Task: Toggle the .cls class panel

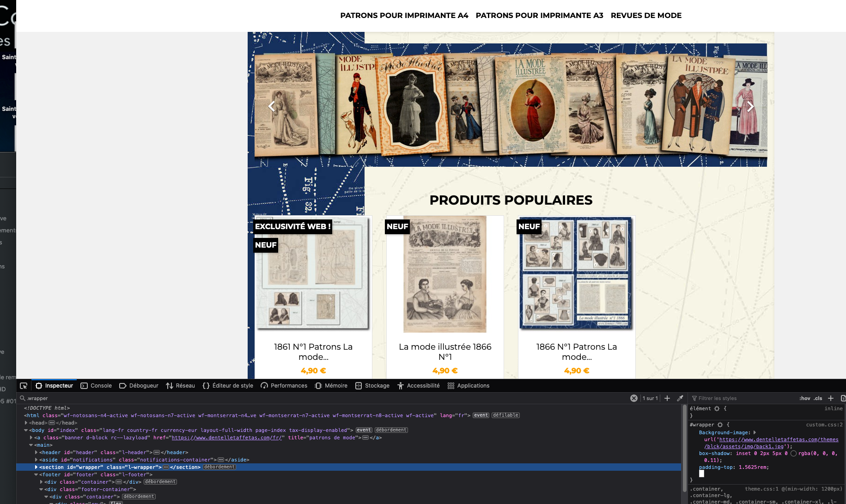Action: click(x=818, y=398)
